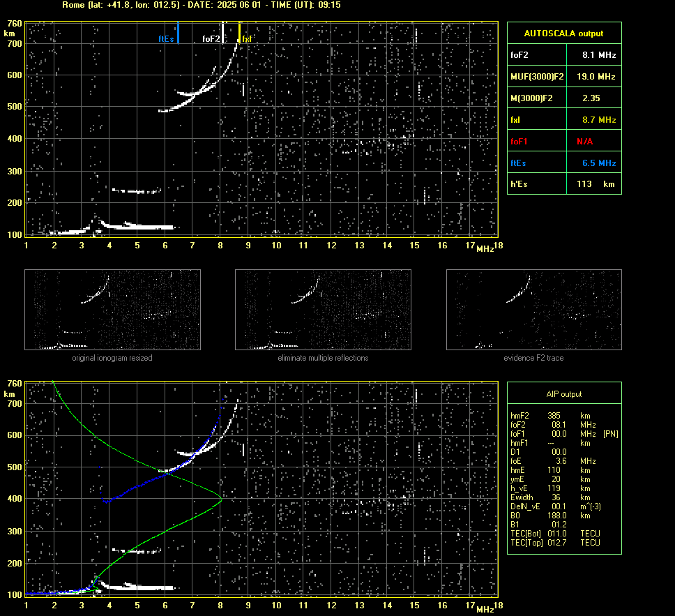Image resolution: width=675 pixels, height=616 pixels.
Task: Click the Rome date and time title
Action: pos(202,5)
